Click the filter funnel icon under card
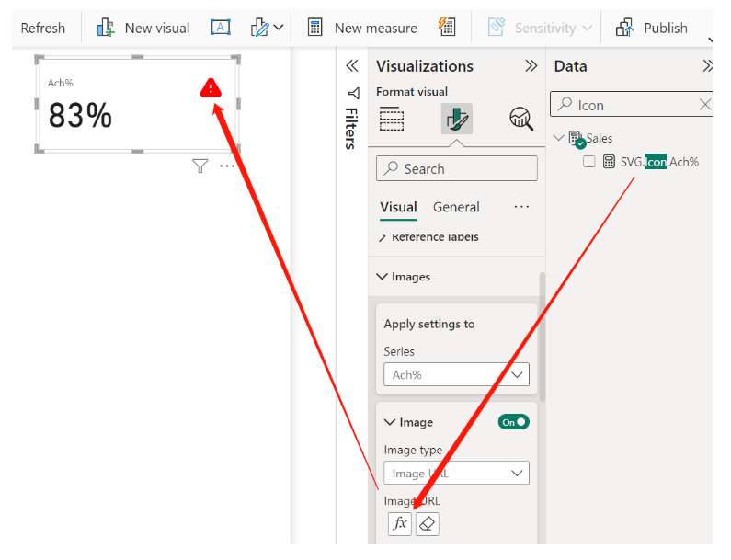Screen dimensions: 731x560 (x=200, y=166)
